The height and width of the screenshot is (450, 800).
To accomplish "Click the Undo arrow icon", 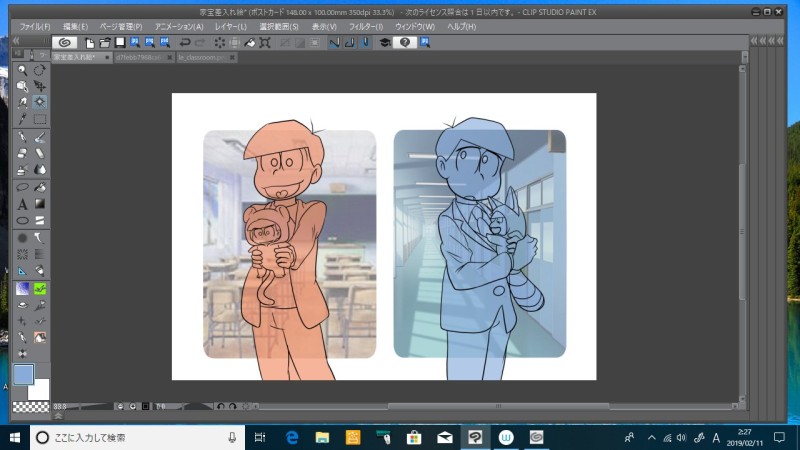I will tap(185, 43).
